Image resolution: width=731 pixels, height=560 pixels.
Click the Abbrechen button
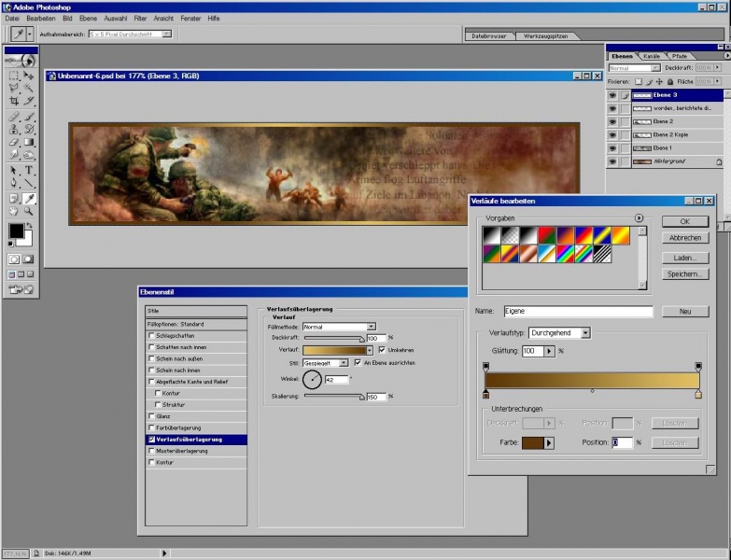pos(685,238)
